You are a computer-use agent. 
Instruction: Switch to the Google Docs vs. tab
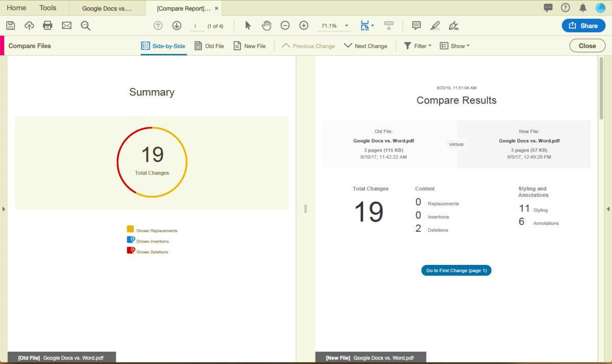click(x=107, y=9)
